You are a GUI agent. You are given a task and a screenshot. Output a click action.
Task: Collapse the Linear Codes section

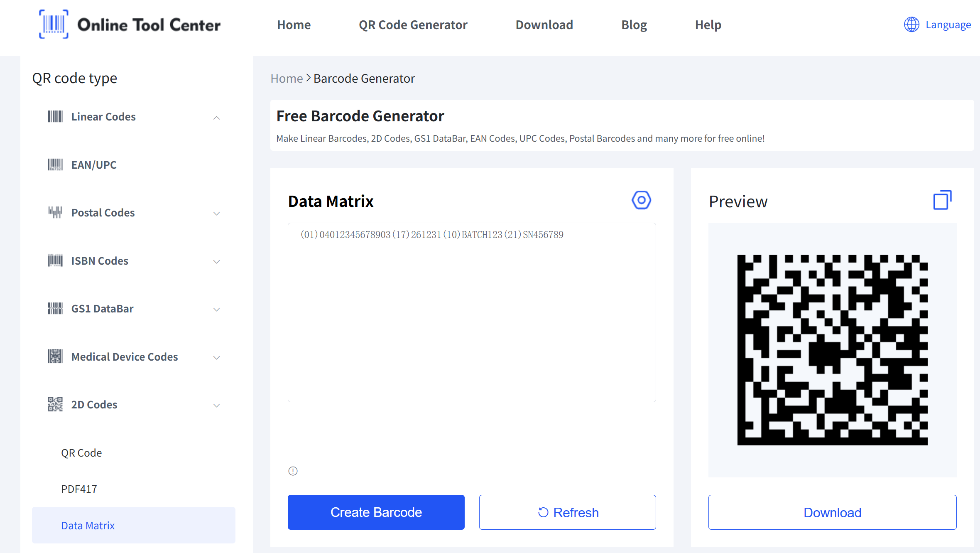(x=216, y=118)
